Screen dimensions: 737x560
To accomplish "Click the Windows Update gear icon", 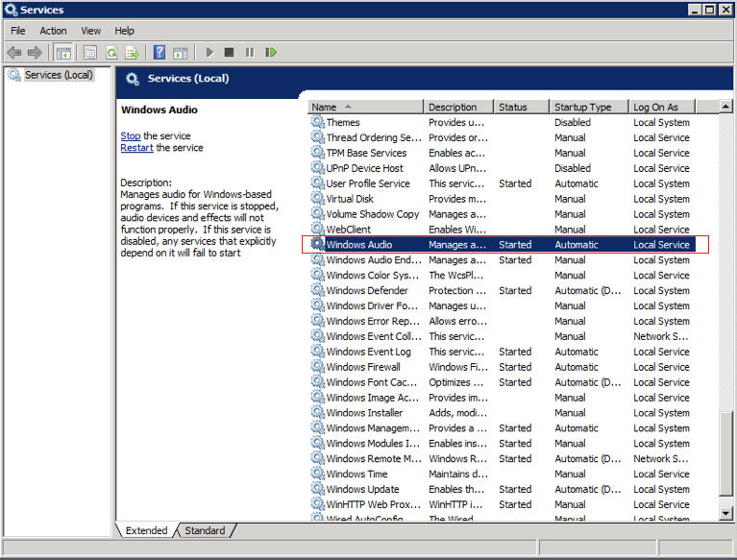I will [318, 489].
